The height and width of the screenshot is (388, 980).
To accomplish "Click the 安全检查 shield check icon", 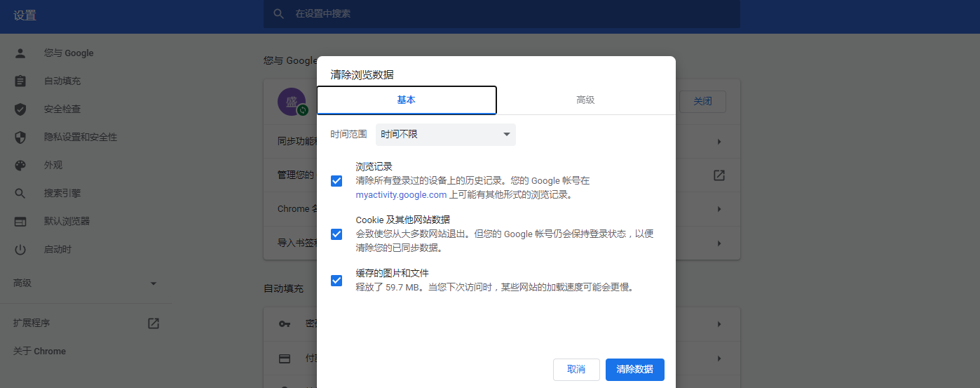I will (20, 109).
